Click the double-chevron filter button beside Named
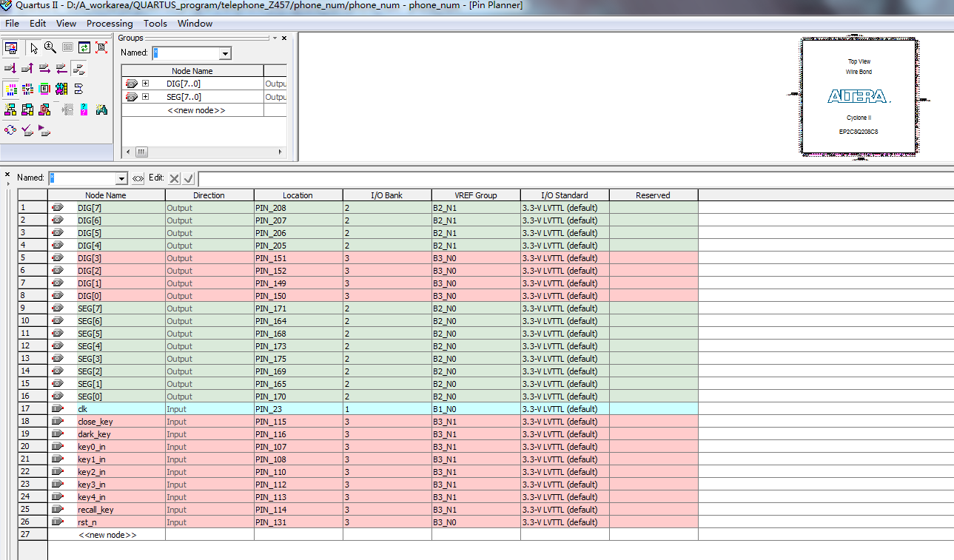 [138, 178]
